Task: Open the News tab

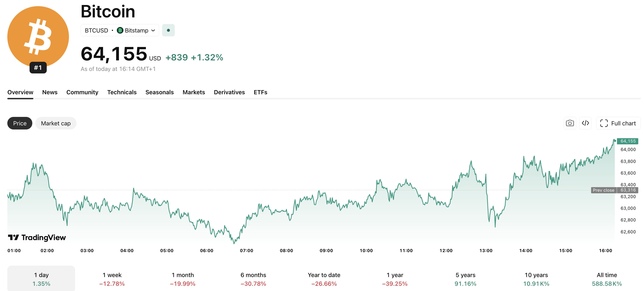Action: 50,92
